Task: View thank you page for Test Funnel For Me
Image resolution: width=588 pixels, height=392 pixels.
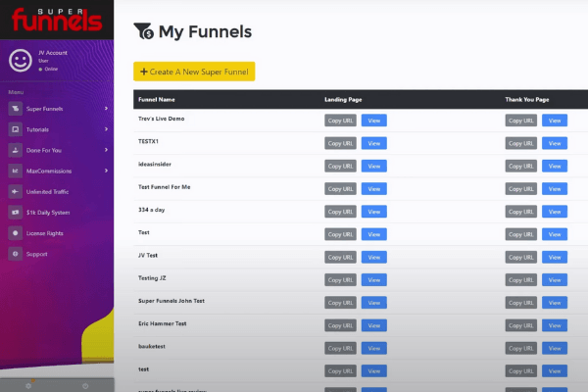Action: (x=555, y=189)
